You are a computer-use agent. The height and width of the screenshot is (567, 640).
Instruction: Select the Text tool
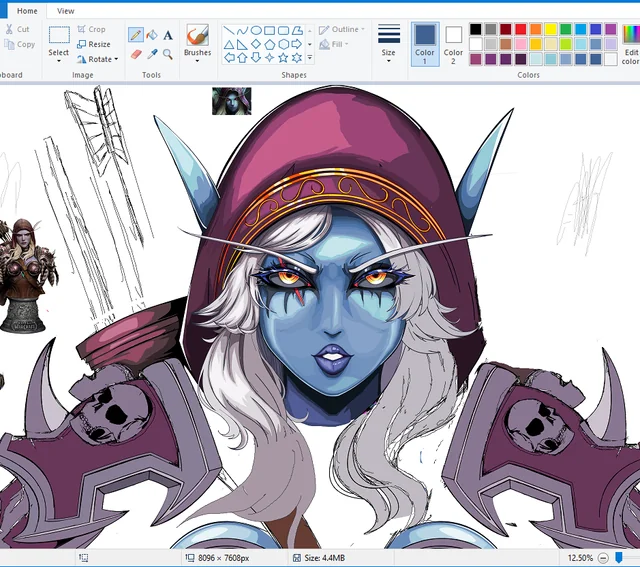(x=168, y=35)
